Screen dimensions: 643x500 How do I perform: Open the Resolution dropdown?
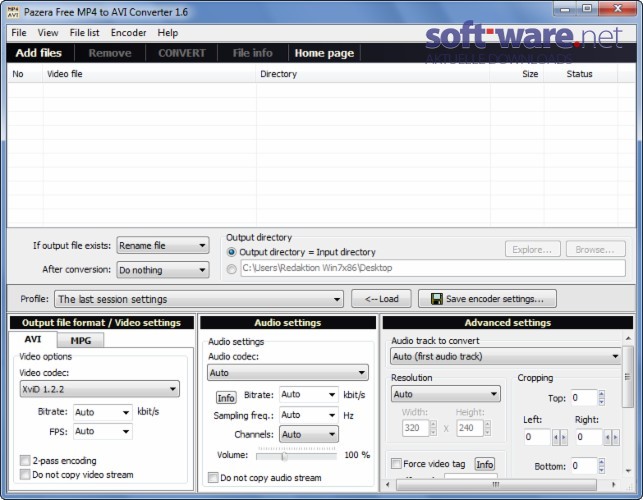click(446, 394)
